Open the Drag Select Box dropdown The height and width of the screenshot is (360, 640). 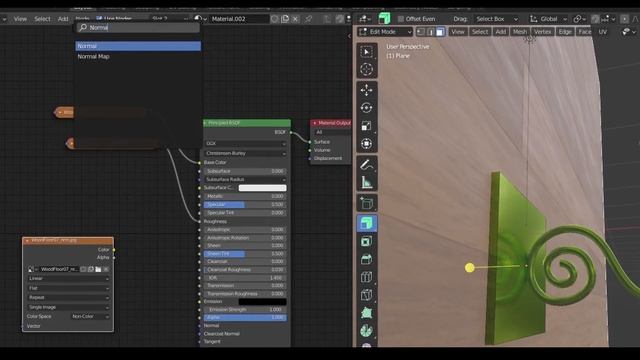[x=497, y=19]
